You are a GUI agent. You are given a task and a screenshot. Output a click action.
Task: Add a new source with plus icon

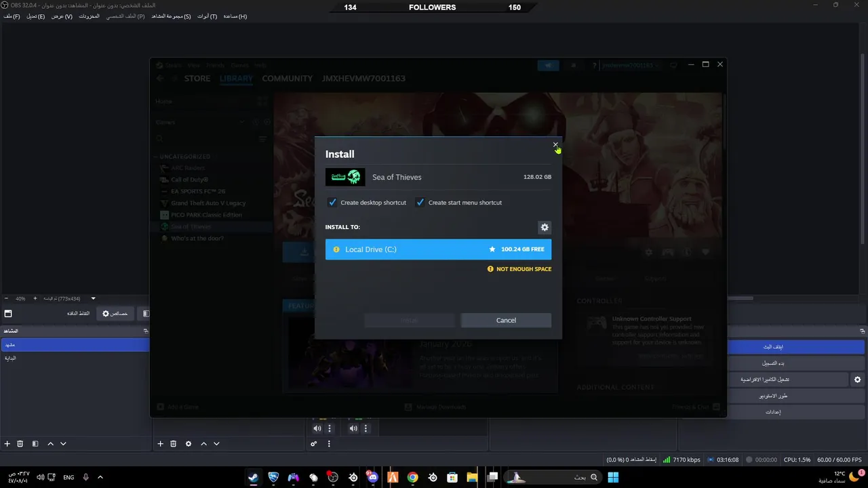161,444
